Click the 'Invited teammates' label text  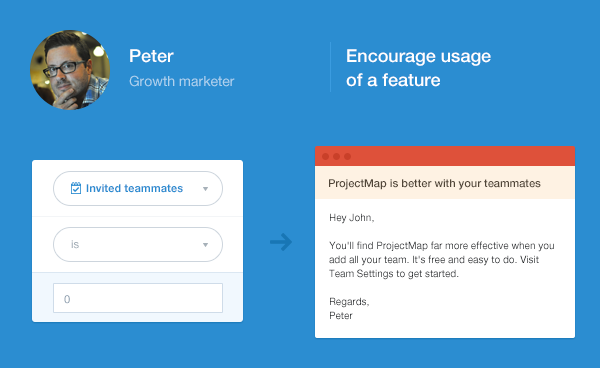tap(134, 188)
